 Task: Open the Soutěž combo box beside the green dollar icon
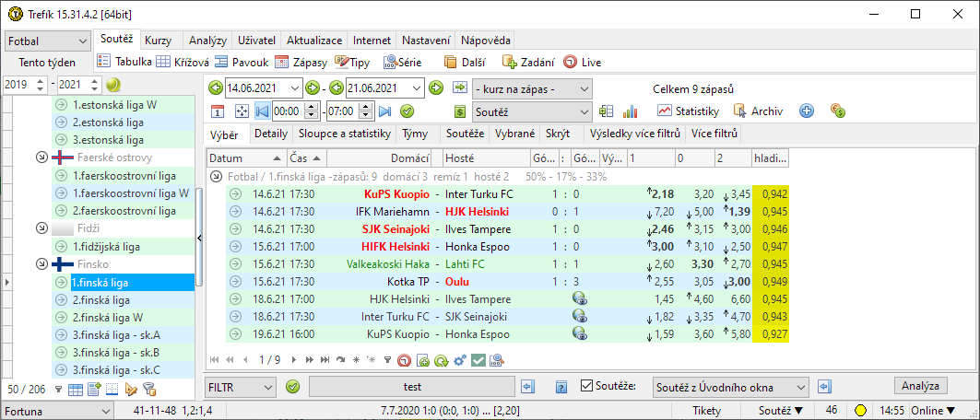click(532, 111)
